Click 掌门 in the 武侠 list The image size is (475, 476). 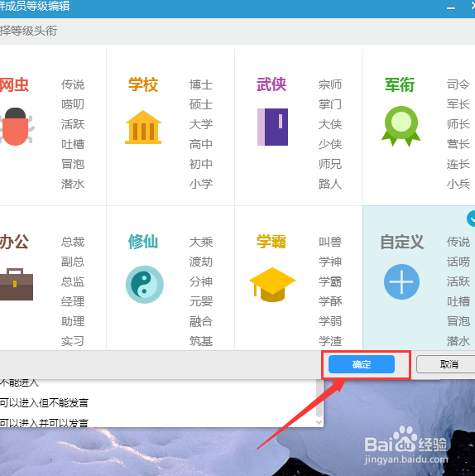tap(330, 104)
